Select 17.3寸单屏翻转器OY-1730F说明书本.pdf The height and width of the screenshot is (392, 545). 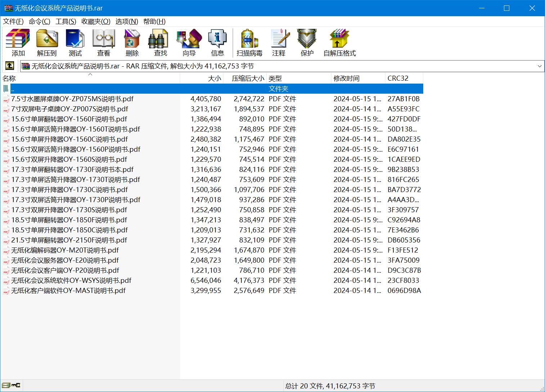coord(212,169)
